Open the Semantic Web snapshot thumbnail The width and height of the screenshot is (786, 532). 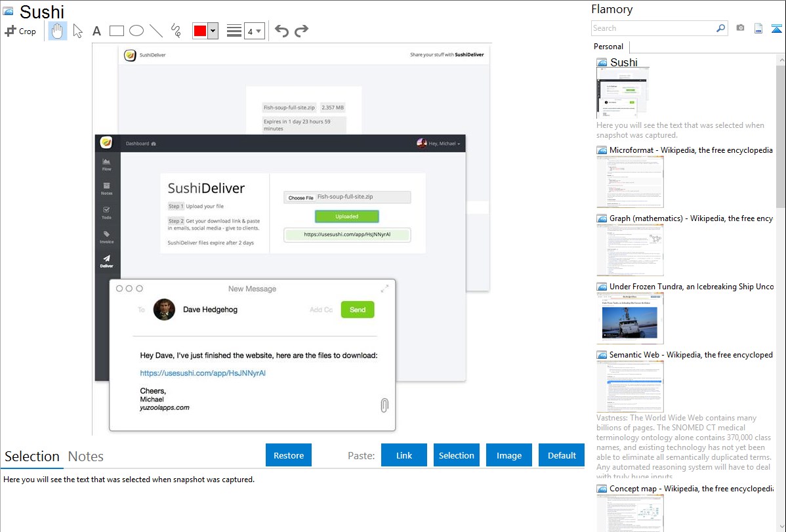630,386
